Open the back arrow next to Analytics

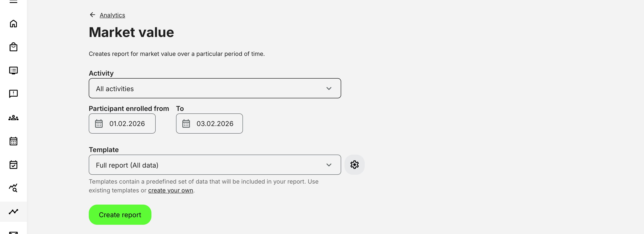tap(92, 15)
